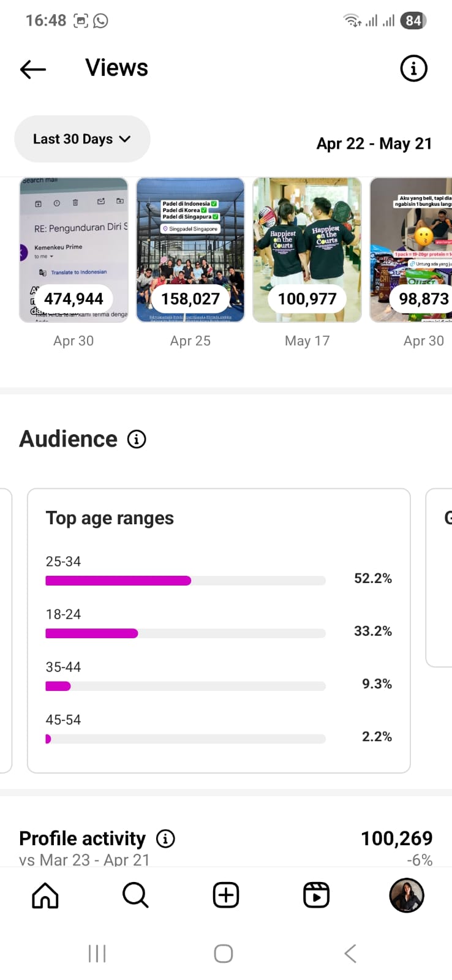Open the 98,873 views post thumbnail
Viewport: 452px width, 980px height.
pos(412,250)
